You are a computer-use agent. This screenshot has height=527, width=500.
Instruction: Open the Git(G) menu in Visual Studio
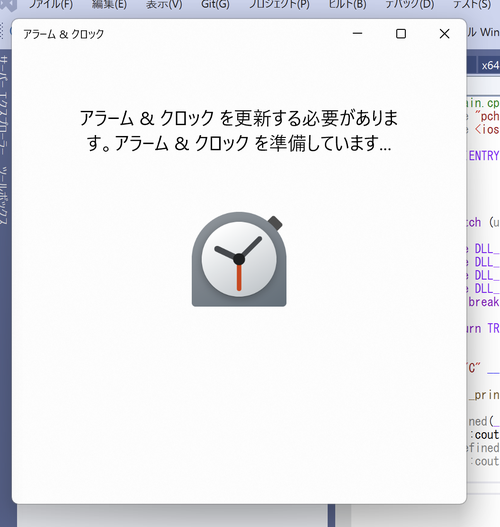[x=215, y=5]
